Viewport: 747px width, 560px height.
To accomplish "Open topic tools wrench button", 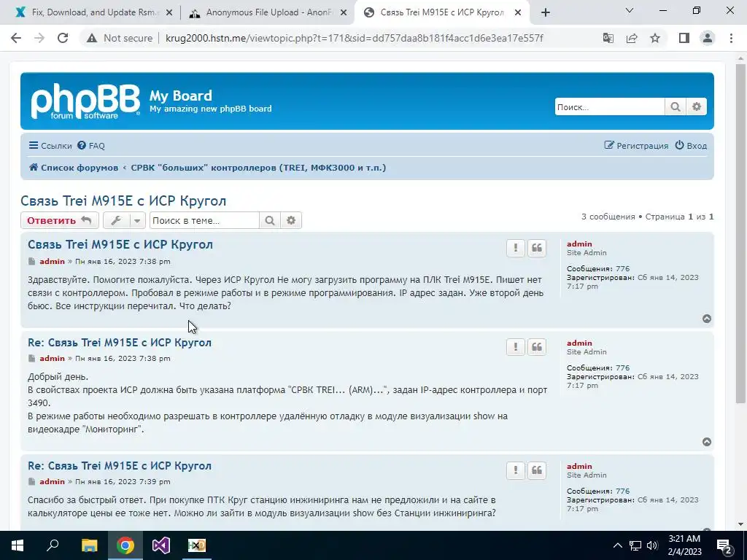I will click(x=116, y=220).
